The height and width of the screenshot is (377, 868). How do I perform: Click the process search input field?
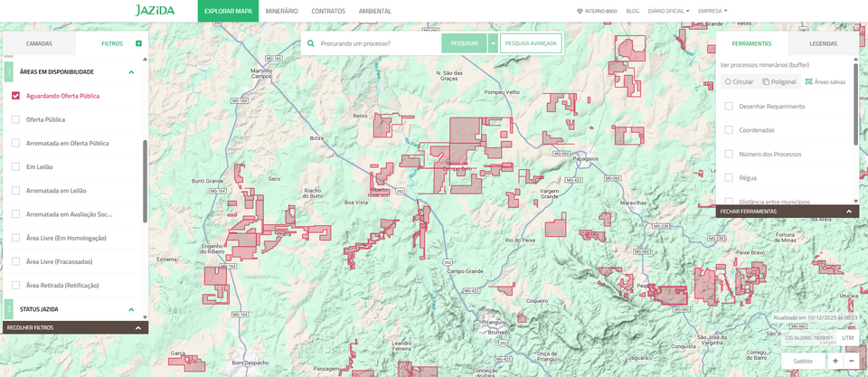point(378,43)
